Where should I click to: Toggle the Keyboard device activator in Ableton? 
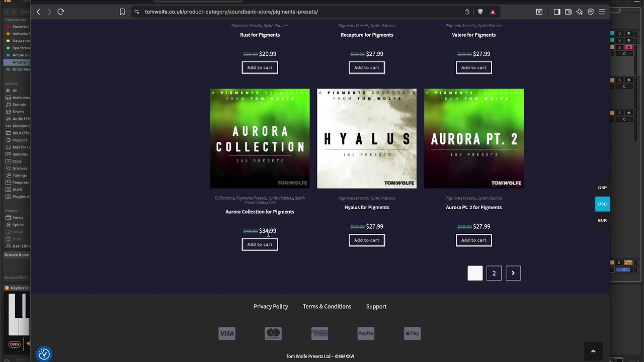[7, 288]
